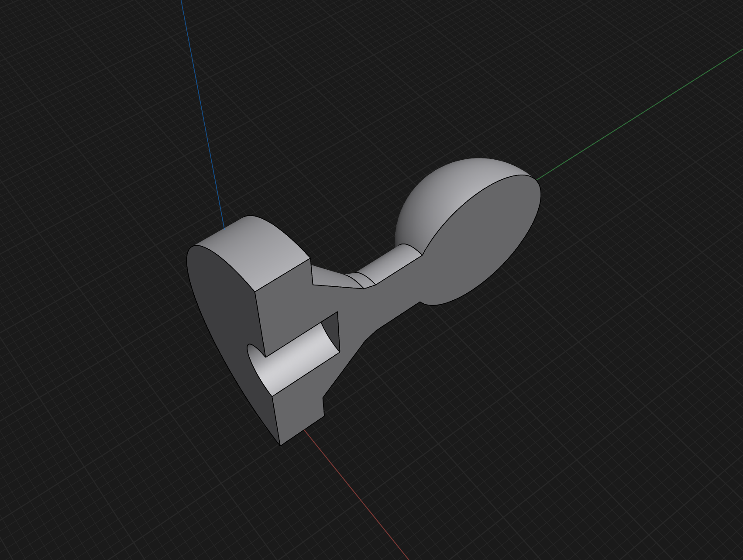Click the green Y axis line
Image resolution: width=743 pixels, height=560 pixels.
click(x=637, y=114)
